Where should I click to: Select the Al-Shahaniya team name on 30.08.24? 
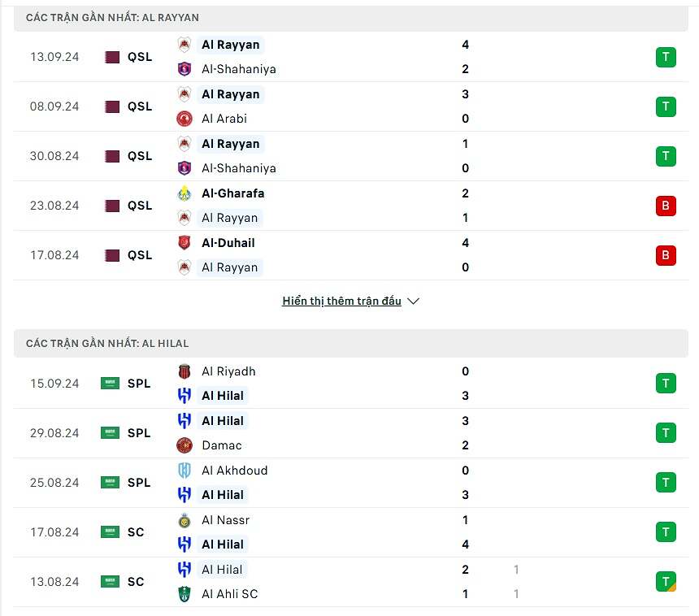(238, 168)
